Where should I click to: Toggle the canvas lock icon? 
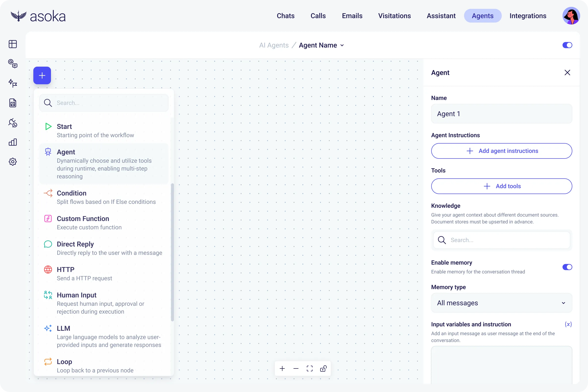(x=323, y=368)
